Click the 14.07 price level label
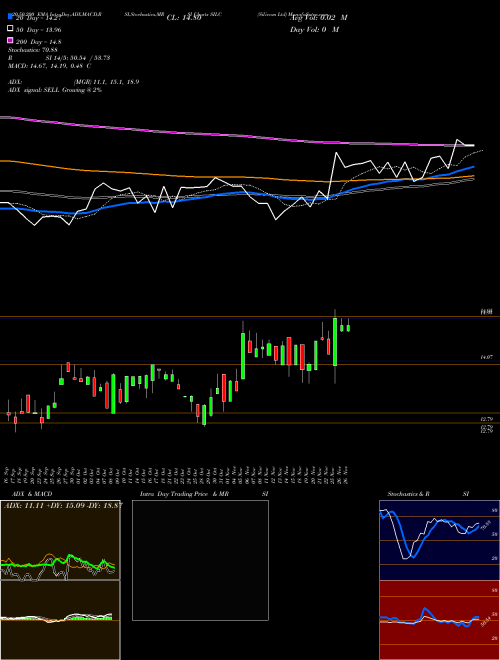 [x=487, y=357]
